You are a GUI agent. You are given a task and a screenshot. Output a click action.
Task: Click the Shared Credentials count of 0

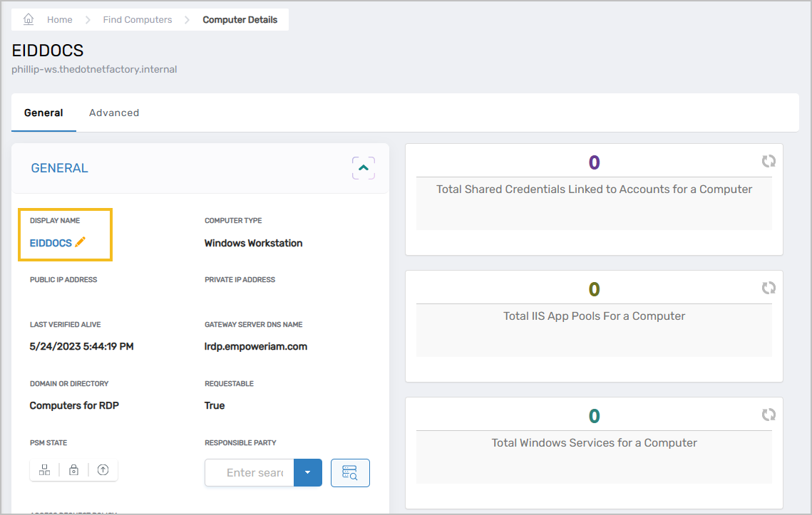[x=594, y=163]
